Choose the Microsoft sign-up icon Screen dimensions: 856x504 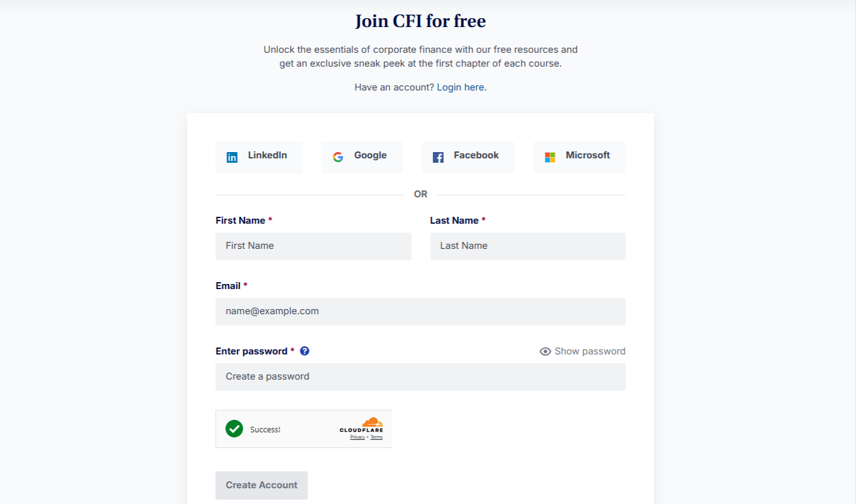tap(549, 157)
